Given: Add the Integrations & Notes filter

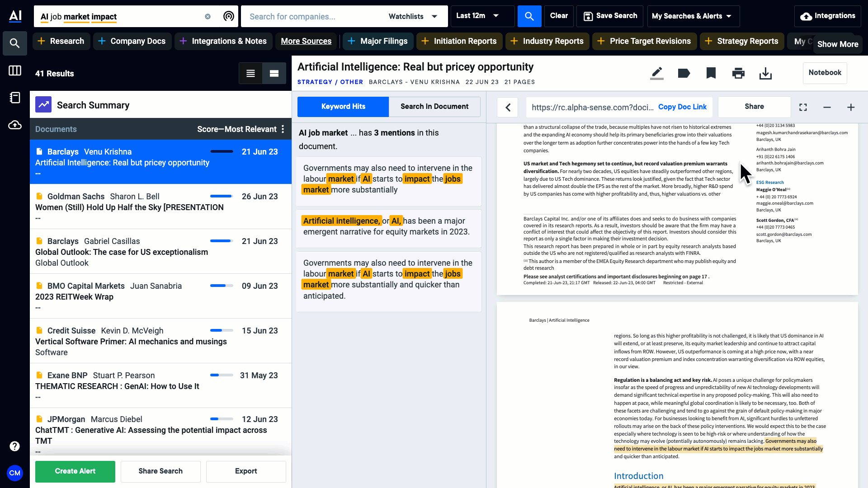Looking at the screenshot, I should (x=223, y=41).
